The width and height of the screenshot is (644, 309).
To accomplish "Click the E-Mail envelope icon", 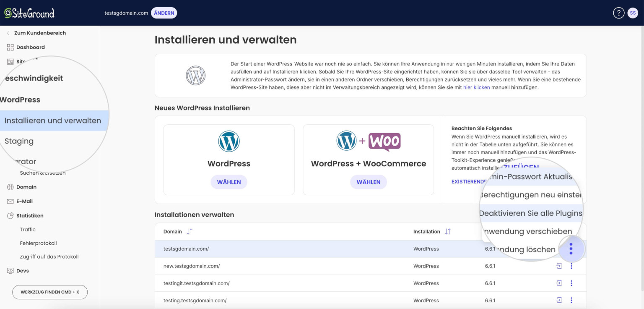I will pos(10,202).
